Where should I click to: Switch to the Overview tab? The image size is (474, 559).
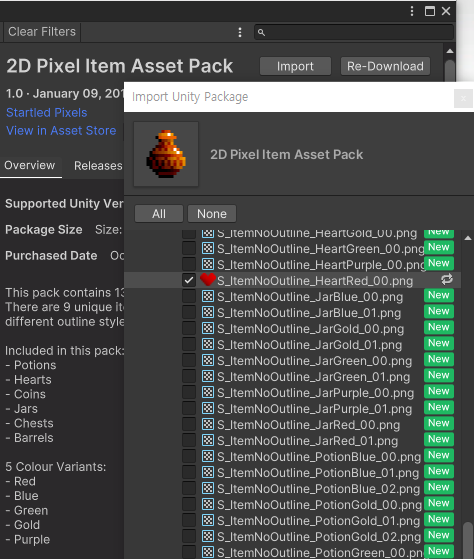coord(30,166)
